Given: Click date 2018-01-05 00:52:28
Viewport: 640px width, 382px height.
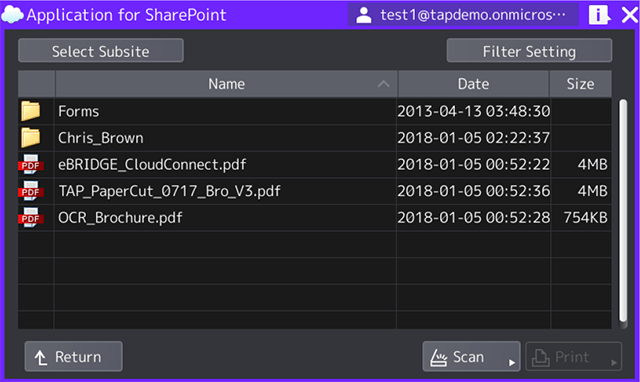Looking at the screenshot, I should click(473, 218).
